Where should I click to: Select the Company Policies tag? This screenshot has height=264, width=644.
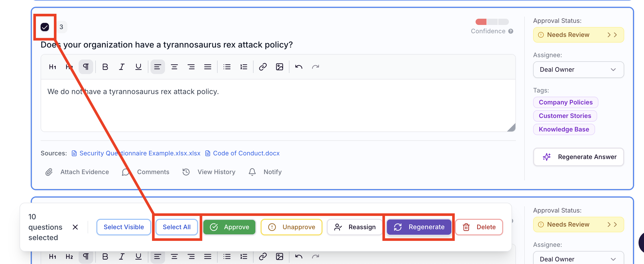coord(566,102)
